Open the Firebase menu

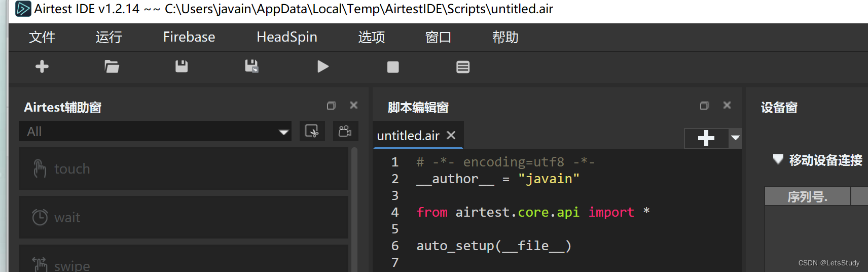click(x=189, y=37)
